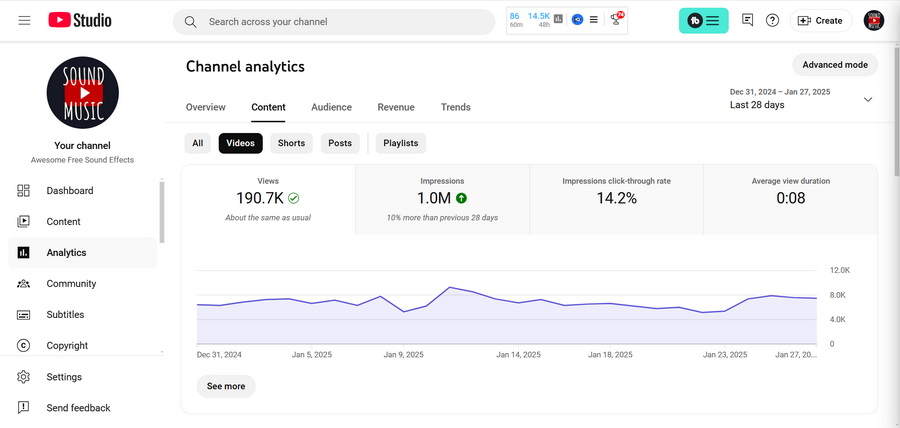
Task: Click the trophy icon with notification badge
Action: (x=617, y=20)
